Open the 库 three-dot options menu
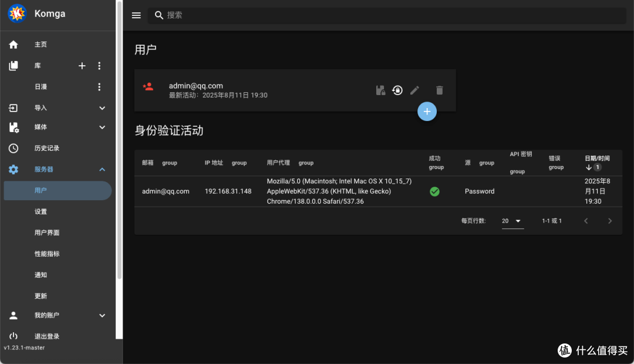 click(x=99, y=66)
